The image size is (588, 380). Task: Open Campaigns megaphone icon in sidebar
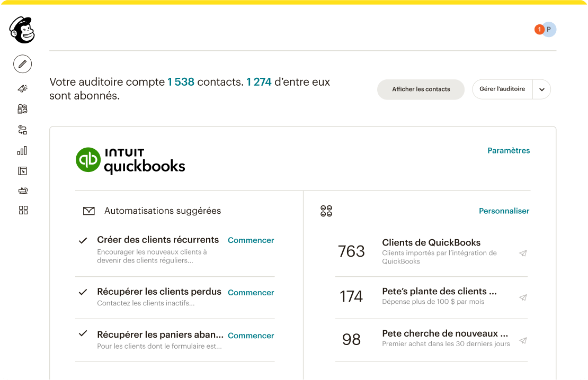pyautogui.click(x=22, y=88)
